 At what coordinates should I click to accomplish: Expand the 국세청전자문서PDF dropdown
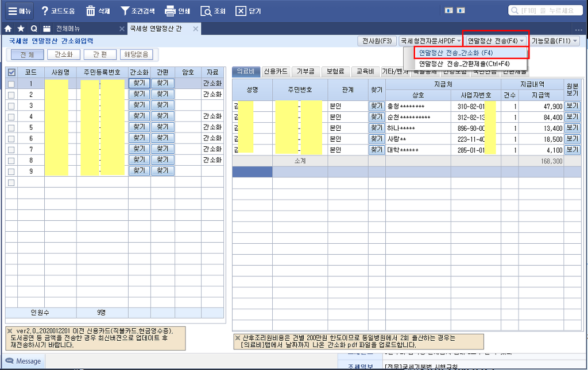pos(431,41)
